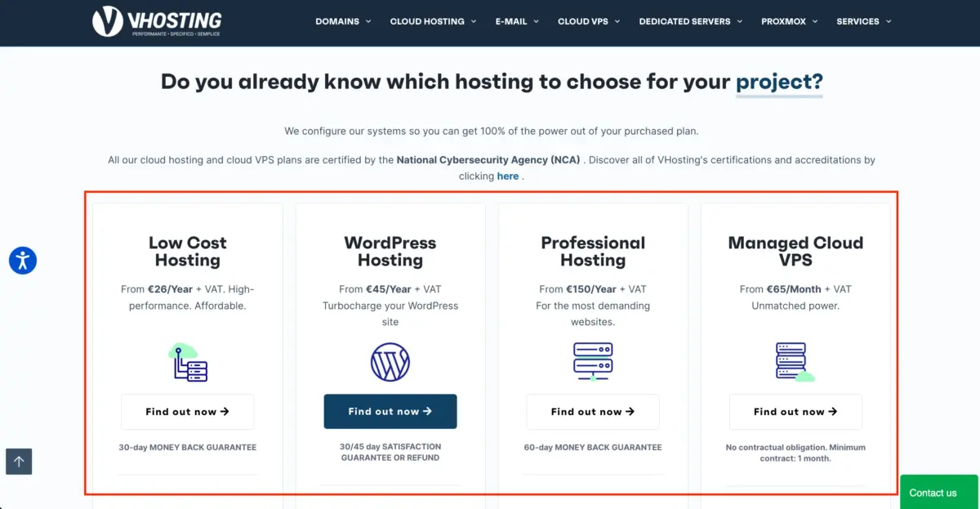The width and height of the screenshot is (980, 509).
Task: Click Find out now under WordPress Hosting
Action: click(390, 412)
